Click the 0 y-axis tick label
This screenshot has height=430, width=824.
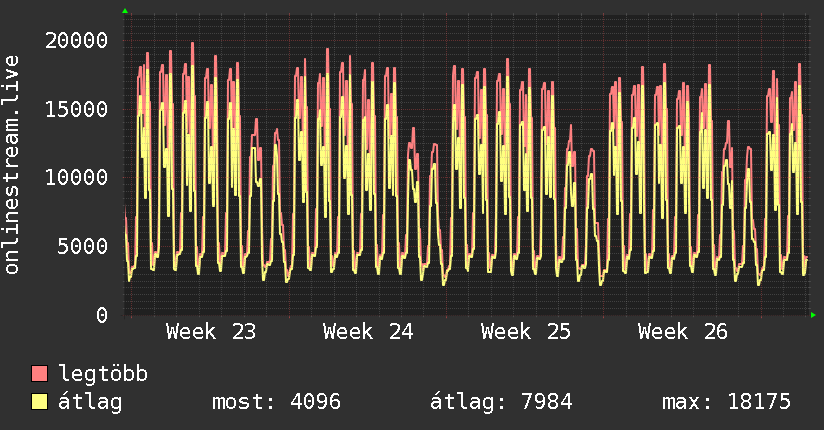click(x=102, y=315)
